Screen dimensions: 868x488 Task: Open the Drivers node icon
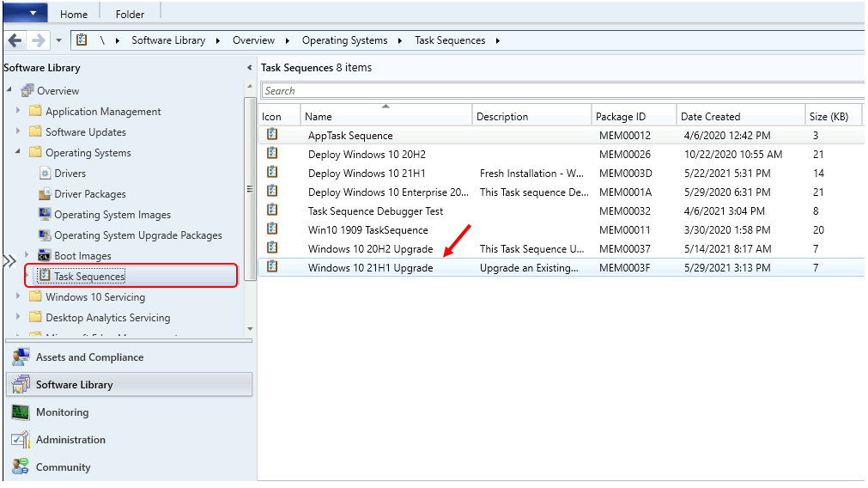[x=45, y=174]
